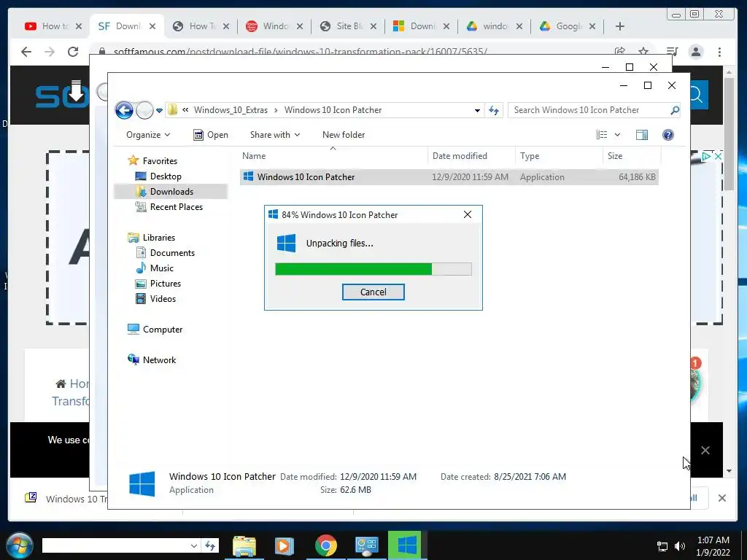Switch to the Site Bl Chrome tab

[348, 26]
